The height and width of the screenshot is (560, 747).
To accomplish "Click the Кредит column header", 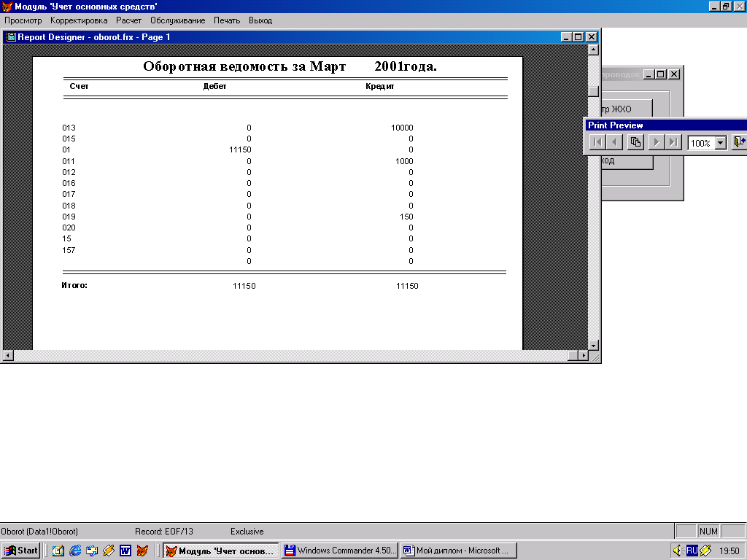I will pos(379,86).
